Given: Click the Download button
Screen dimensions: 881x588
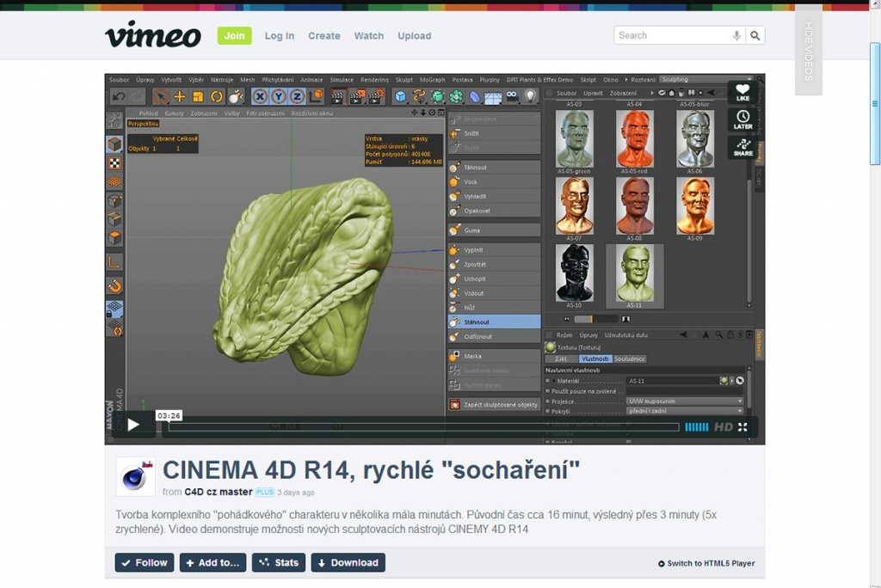Looking at the screenshot, I should tap(348, 562).
